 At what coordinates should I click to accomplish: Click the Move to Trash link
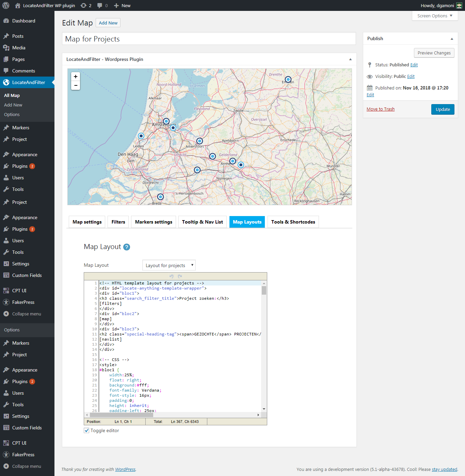381,109
